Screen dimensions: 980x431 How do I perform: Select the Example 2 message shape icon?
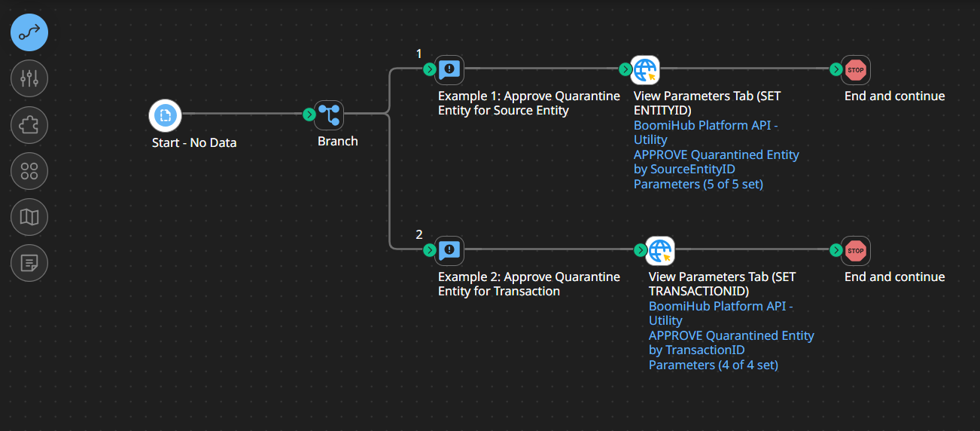tap(449, 250)
